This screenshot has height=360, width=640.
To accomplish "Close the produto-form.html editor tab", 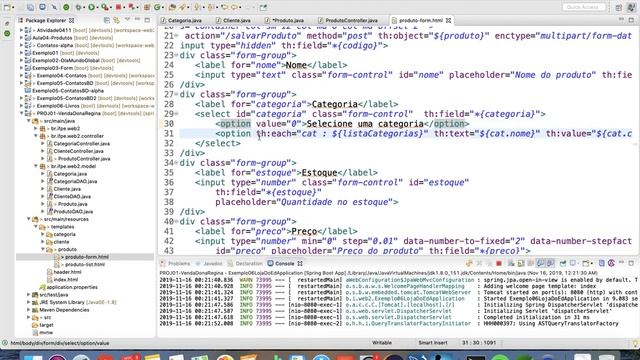I will 449,20.
